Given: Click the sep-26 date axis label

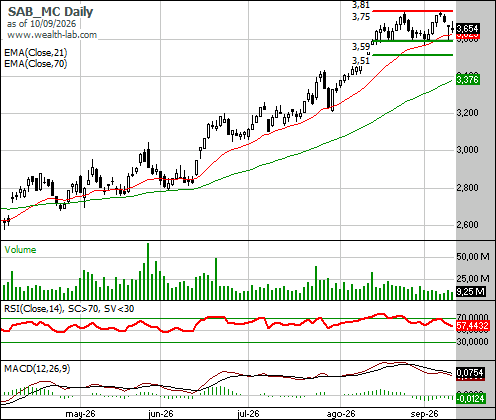Looking at the screenshot, I should [424, 414].
